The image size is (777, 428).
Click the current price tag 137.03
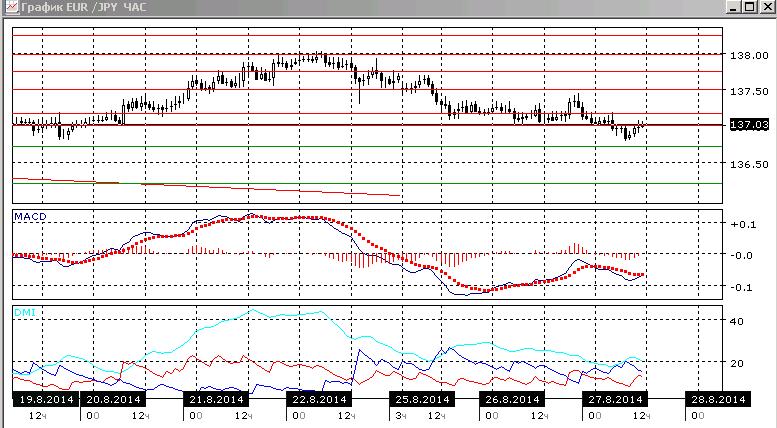coord(749,125)
